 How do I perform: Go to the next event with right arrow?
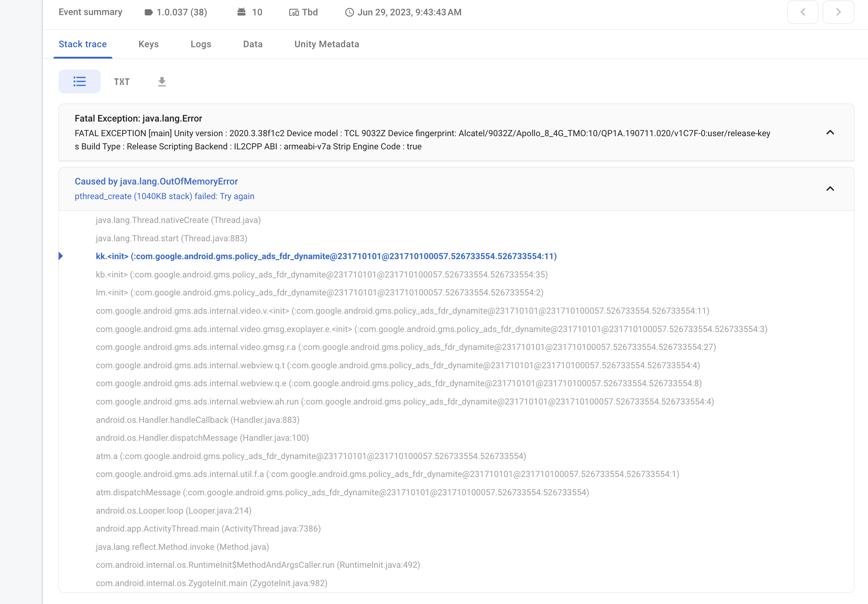pyautogui.click(x=838, y=12)
